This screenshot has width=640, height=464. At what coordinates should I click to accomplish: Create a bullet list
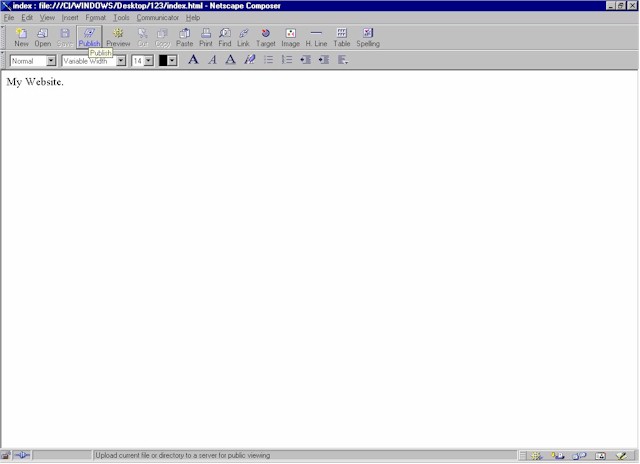pyautogui.click(x=268, y=60)
